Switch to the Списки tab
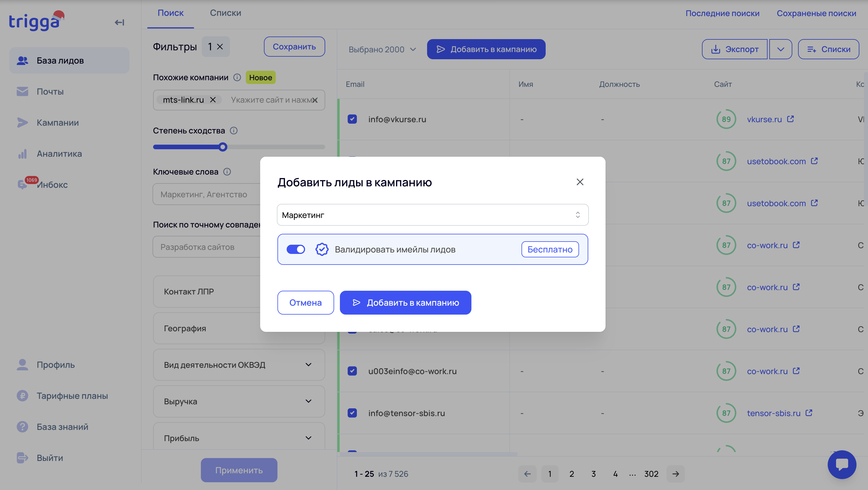868x490 pixels. point(225,13)
